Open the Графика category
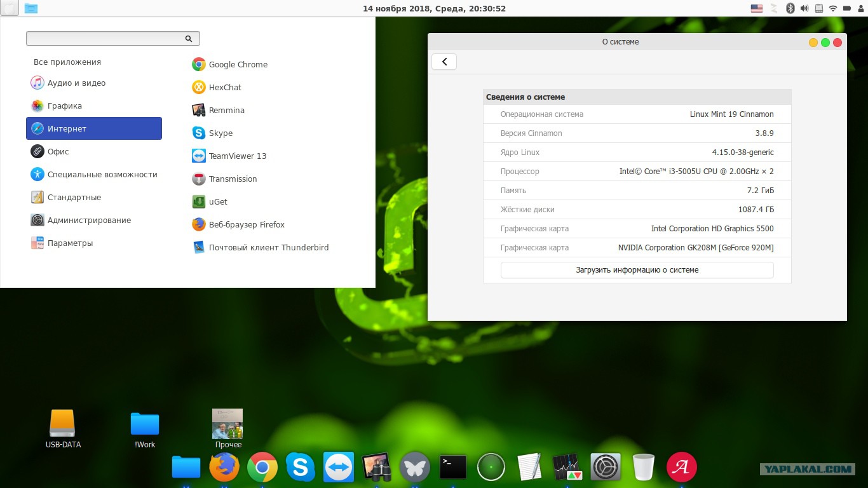Viewport: 868px width, 488px height. pos(94,106)
